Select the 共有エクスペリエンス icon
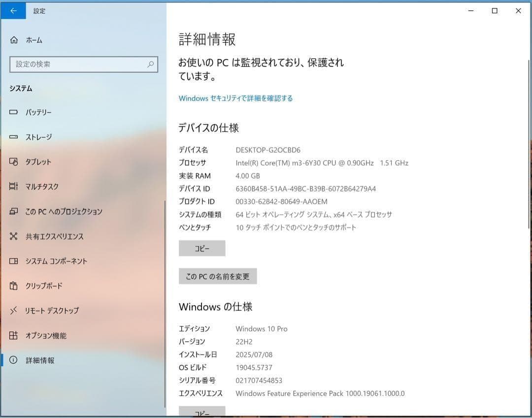This screenshot has width=532, height=418. tap(14, 236)
